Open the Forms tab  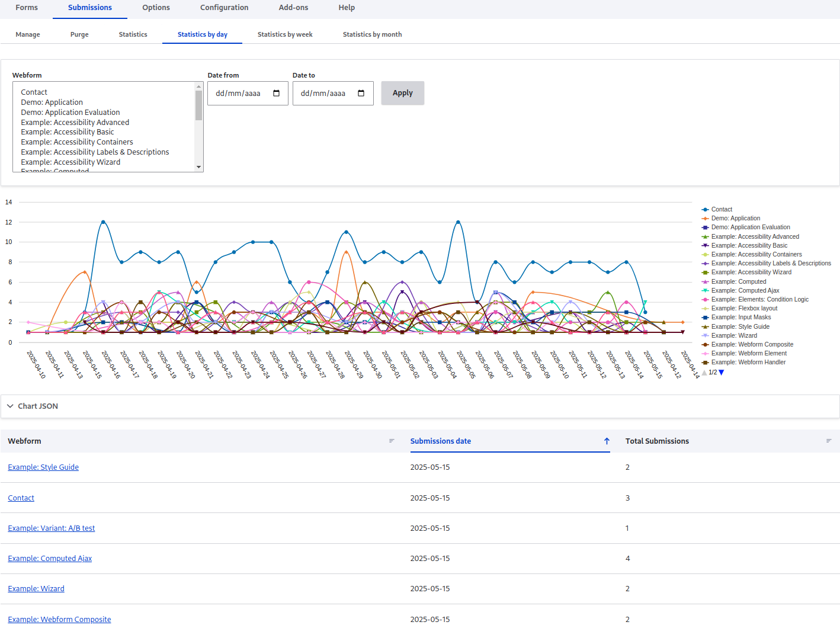pyautogui.click(x=27, y=8)
